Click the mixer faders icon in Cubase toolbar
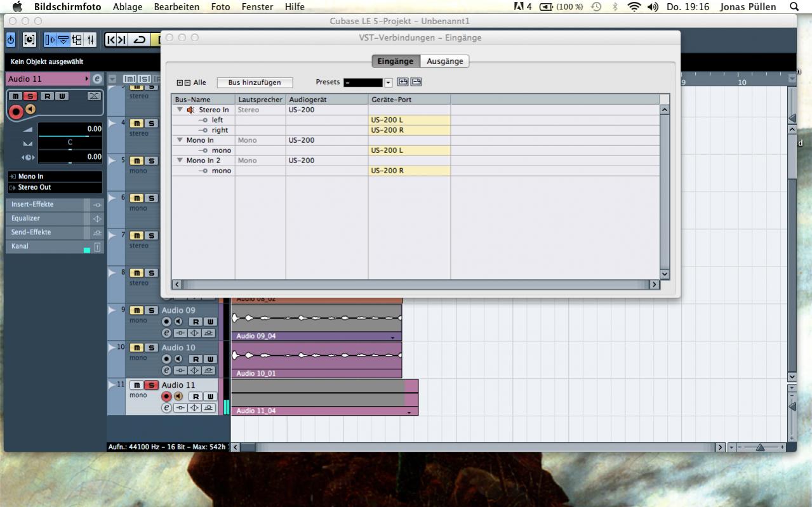The width and height of the screenshot is (812, 507). point(91,40)
